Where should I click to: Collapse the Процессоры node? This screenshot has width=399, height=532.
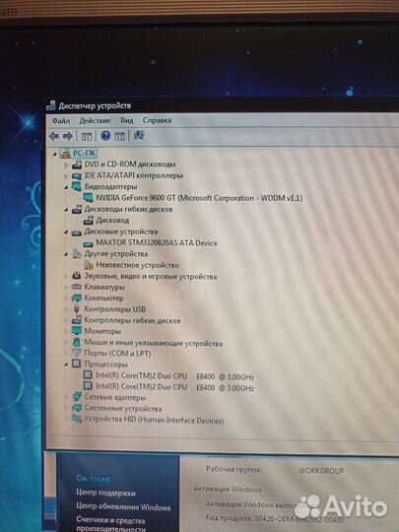66,365
